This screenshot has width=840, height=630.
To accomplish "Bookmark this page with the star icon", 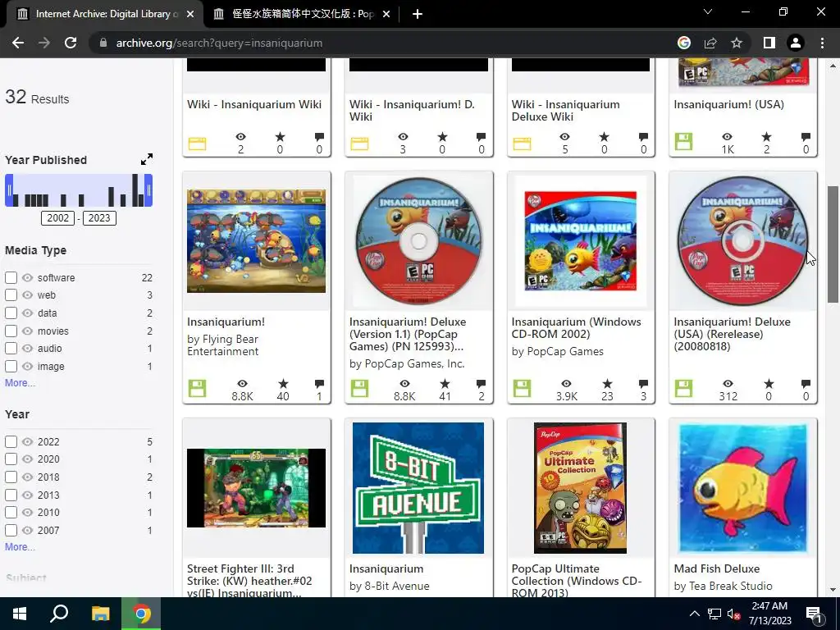I will tap(737, 43).
